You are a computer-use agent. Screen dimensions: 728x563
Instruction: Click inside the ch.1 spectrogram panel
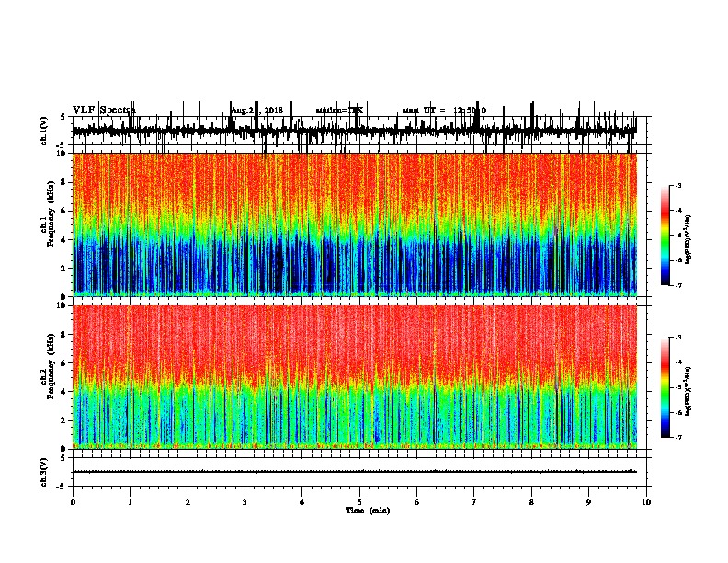tap(355, 224)
